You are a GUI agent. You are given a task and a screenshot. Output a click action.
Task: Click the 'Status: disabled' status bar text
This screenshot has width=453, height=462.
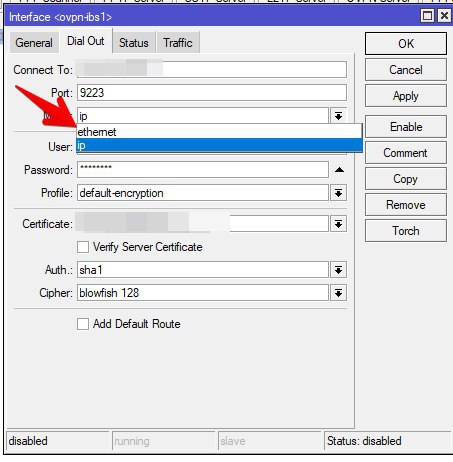pos(364,441)
